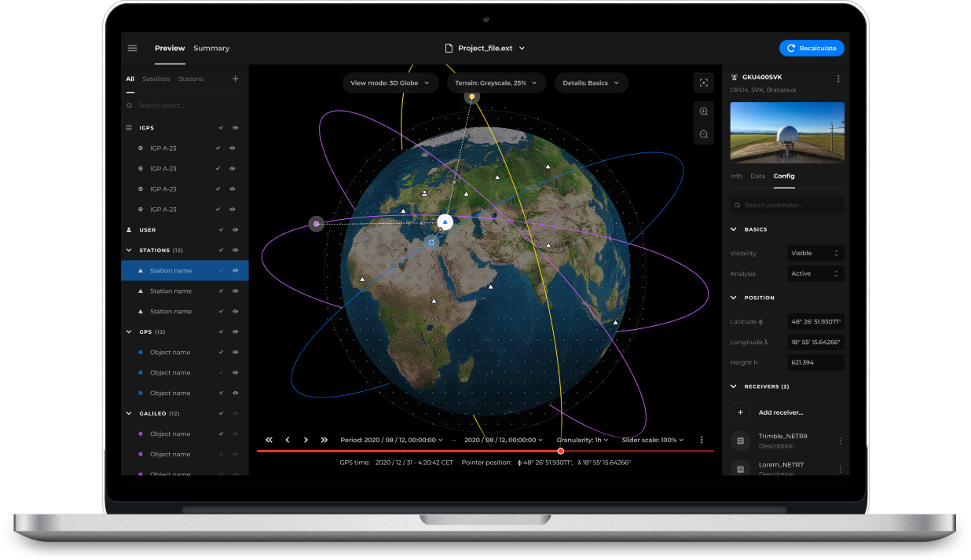Step back one interval on the timeline
This screenshot has width=971, height=560.
pos(288,440)
